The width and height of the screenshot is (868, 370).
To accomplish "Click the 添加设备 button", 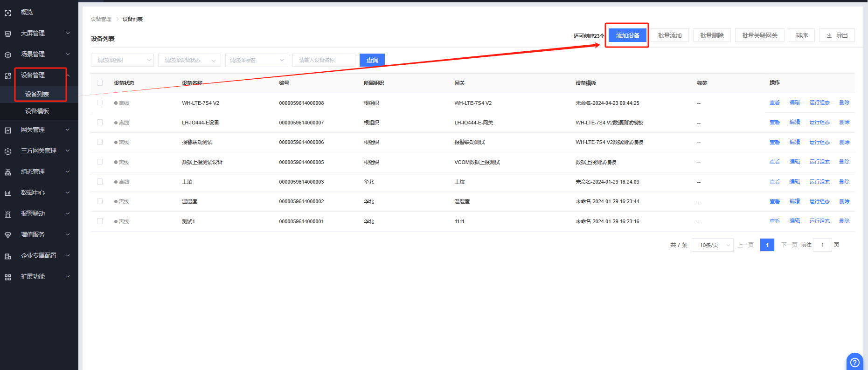I will [627, 35].
